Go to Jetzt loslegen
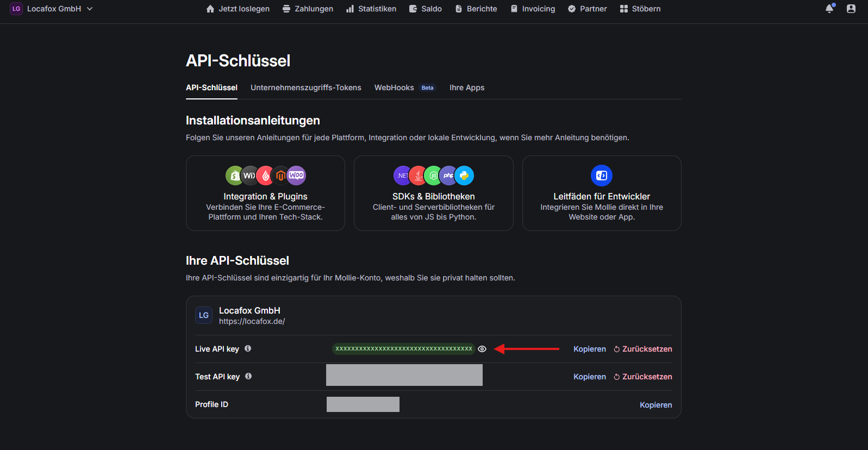Viewport: 868px width, 450px height. 238,9
